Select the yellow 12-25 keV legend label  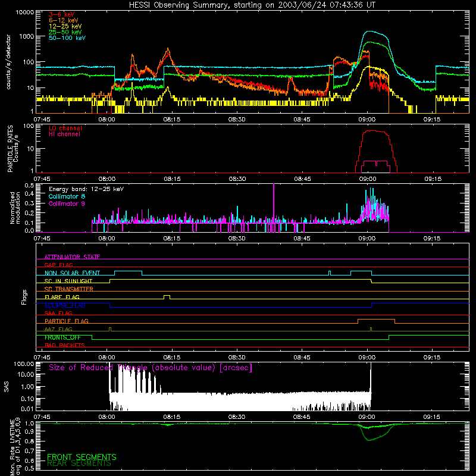[65, 26]
